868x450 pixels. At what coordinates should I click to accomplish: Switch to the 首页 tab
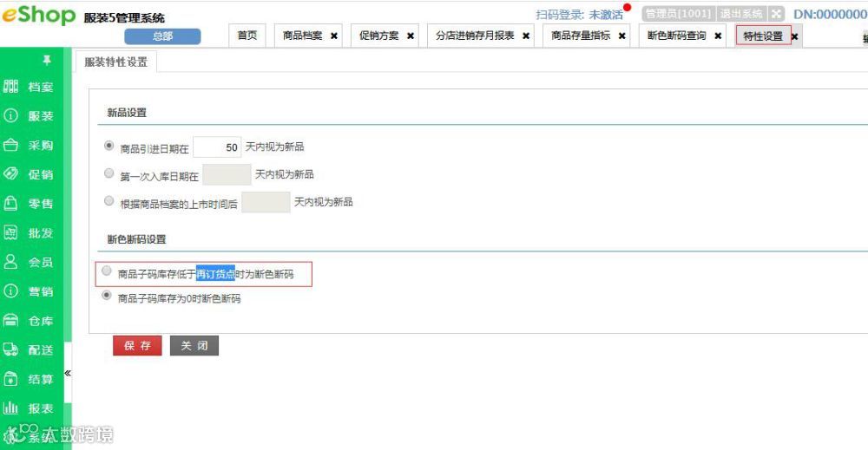247,36
